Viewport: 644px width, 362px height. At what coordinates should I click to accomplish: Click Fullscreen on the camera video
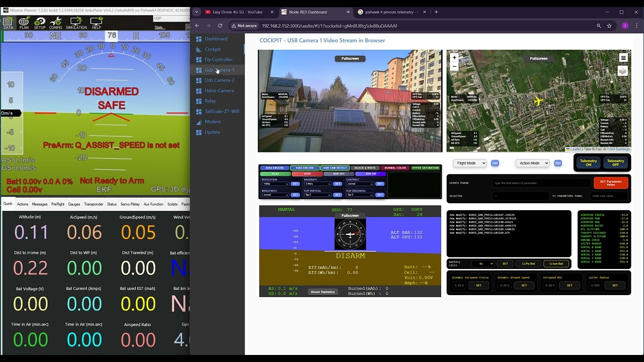coord(350,58)
